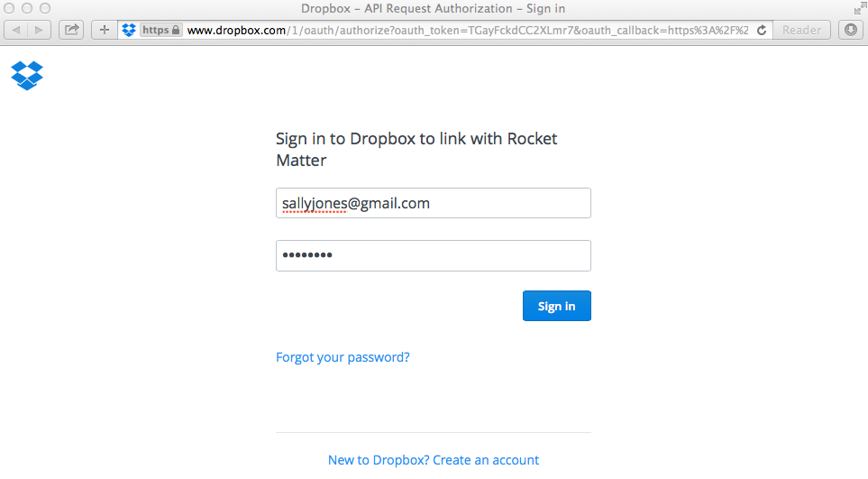Reload the page with the refresh icon
The height and width of the screenshot is (479, 868).
[762, 30]
